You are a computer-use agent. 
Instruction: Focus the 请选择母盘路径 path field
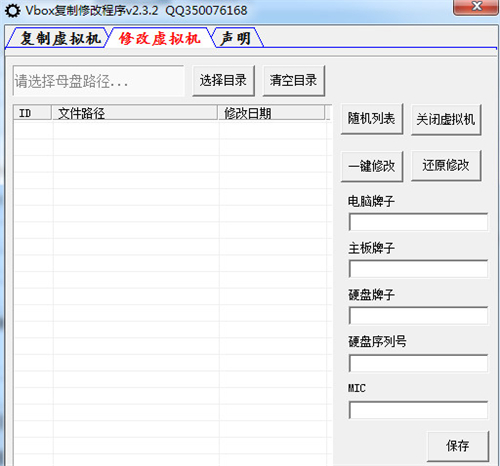coord(99,81)
